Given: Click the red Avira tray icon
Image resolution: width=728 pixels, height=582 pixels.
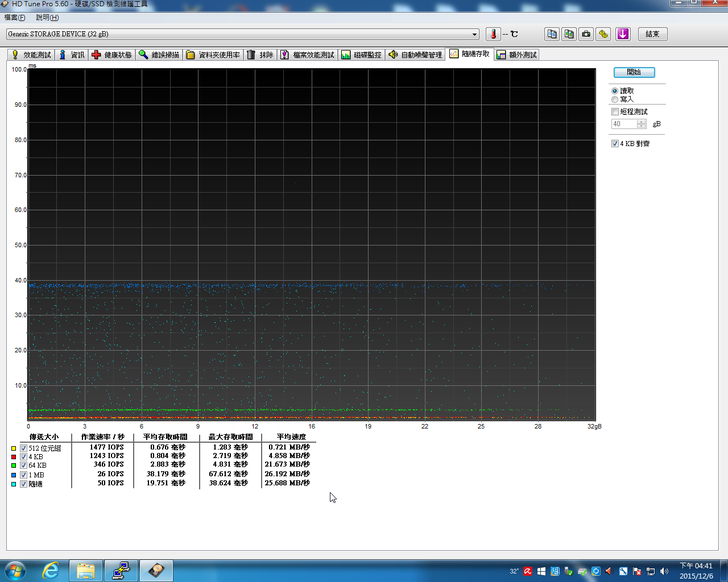Looking at the screenshot, I should pos(528,571).
